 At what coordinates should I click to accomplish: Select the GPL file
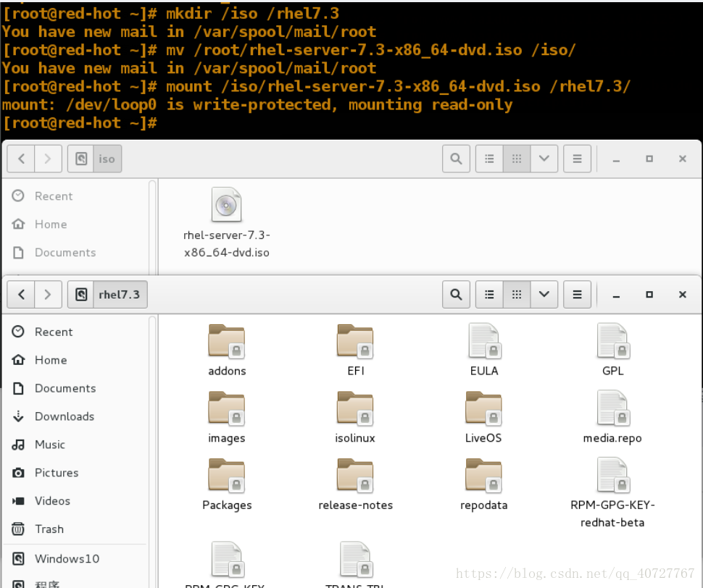coord(613,350)
